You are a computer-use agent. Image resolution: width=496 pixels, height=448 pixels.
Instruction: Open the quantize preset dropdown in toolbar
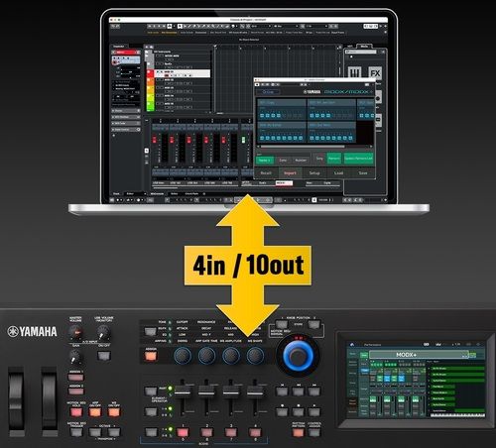click(x=316, y=26)
